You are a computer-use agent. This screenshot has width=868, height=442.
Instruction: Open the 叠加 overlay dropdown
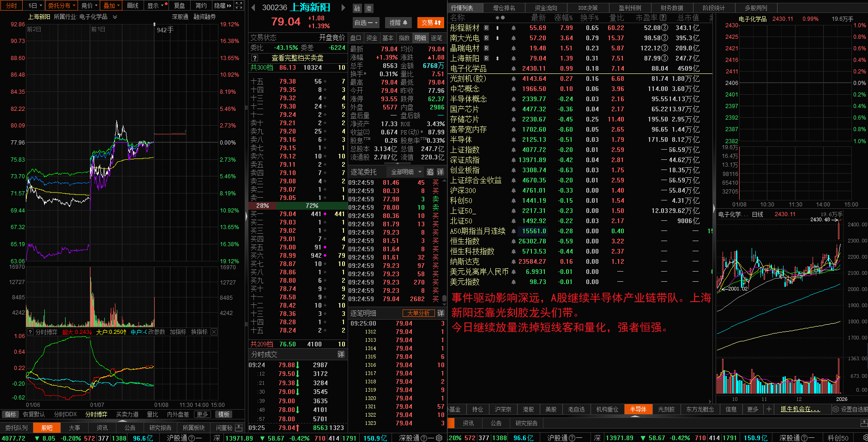point(111,6)
